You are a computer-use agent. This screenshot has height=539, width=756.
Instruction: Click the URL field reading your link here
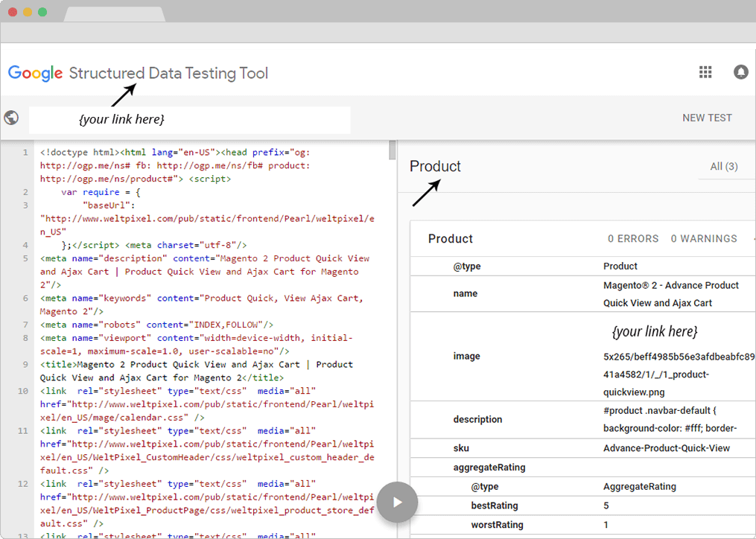tap(189, 120)
